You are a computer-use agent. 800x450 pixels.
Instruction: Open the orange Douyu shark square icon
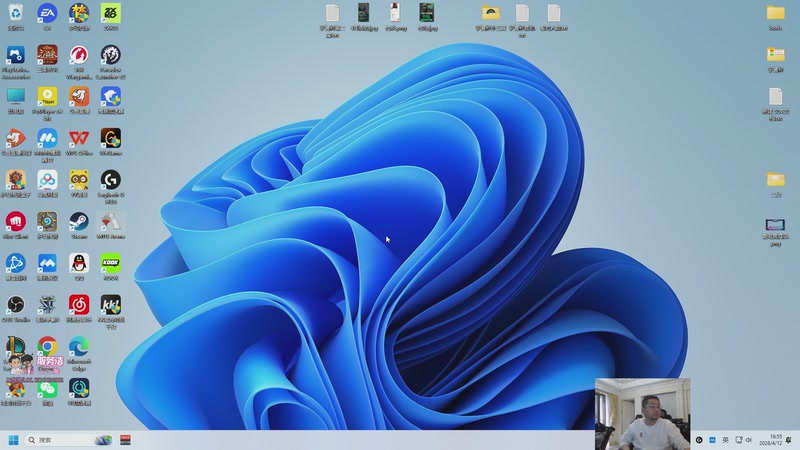[x=79, y=96]
